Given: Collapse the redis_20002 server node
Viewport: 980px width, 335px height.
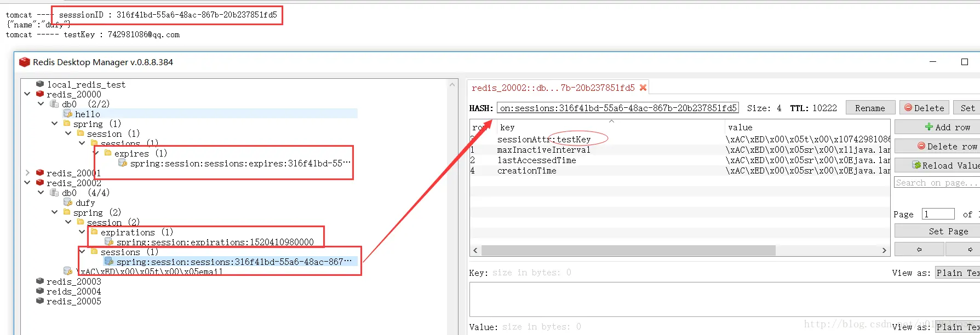Looking at the screenshot, I should (27, 183).
